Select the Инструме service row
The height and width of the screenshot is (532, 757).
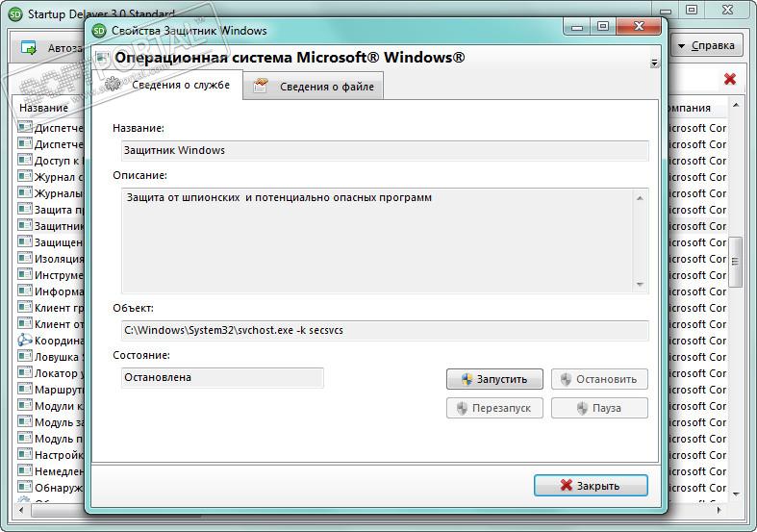[x=50, y=275]
